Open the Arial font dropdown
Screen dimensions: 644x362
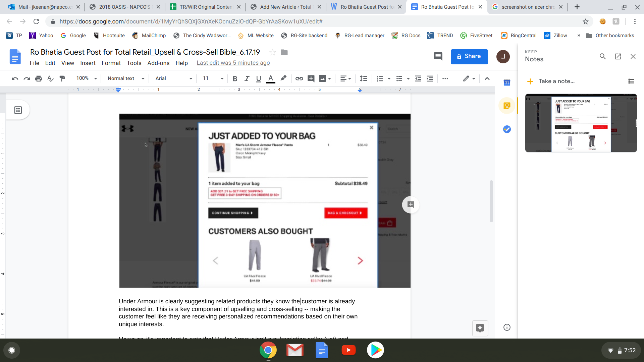(x=174, y=78)
